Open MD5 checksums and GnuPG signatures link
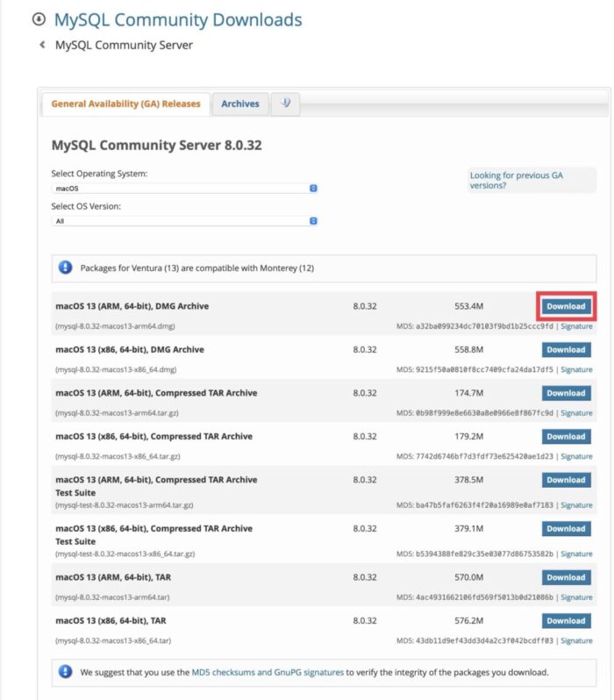 pyautogui.click(x=268, y=672)
